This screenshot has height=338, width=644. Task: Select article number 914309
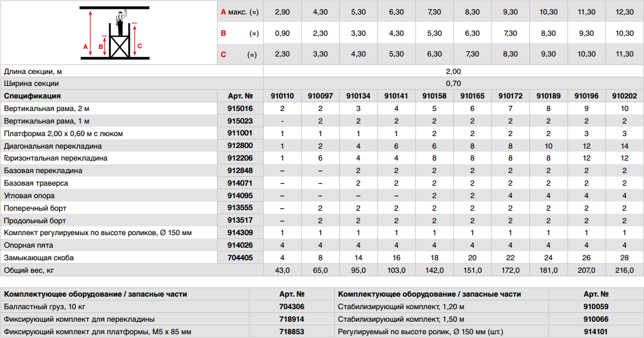click(x=240, y=233)
